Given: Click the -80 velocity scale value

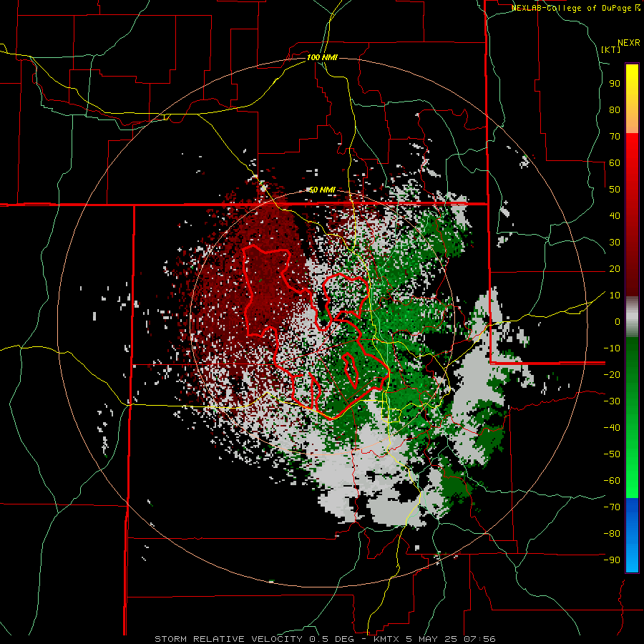Looking at the screenshot, I should tap(612, 534).
